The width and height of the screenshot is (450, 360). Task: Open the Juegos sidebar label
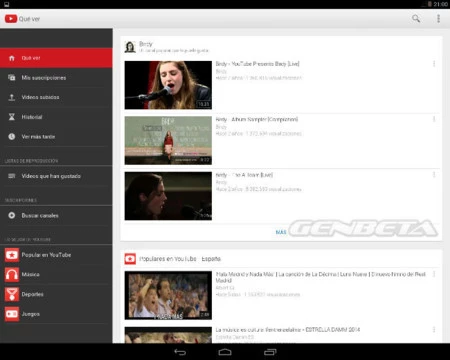[x=31, y=314]
